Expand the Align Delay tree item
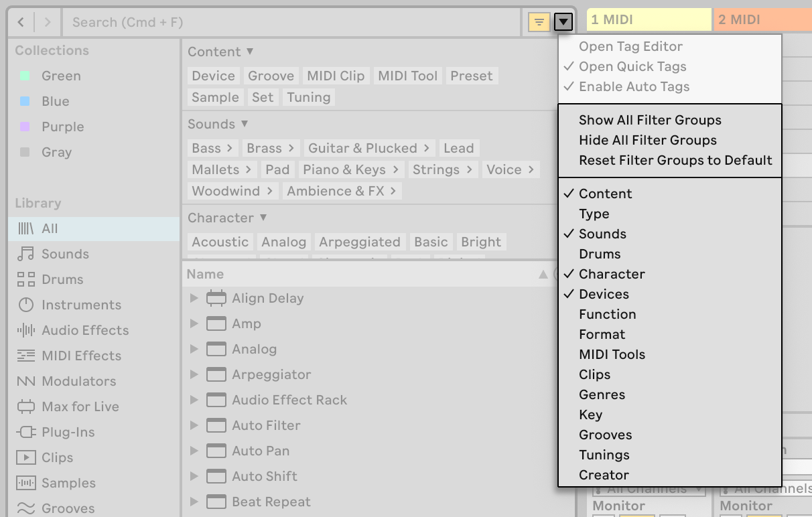This screenshot has height=517, width=812. click(194, 298)
